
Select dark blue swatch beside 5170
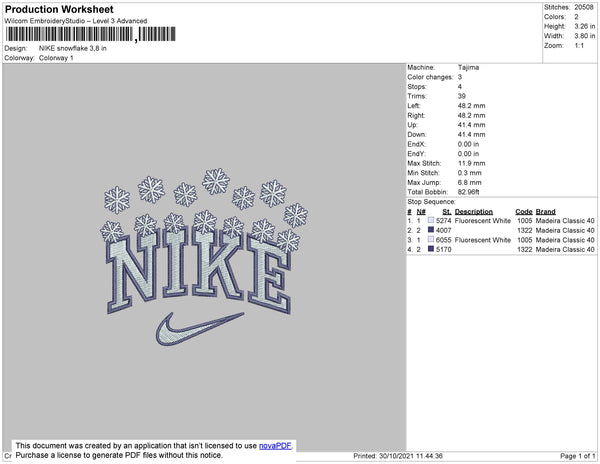(431, 249)
